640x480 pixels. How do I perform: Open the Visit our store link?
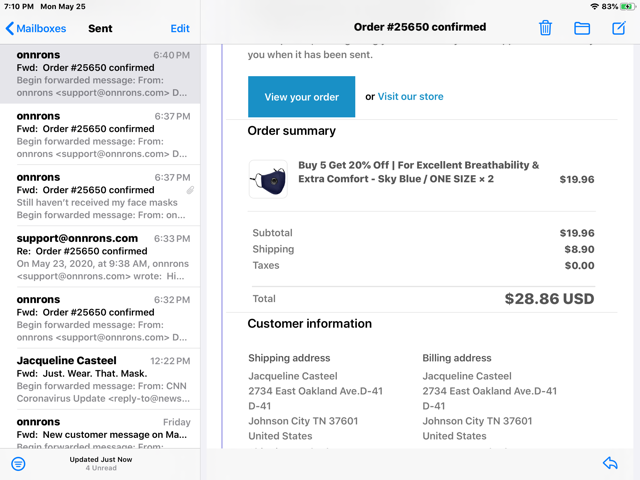point(410,97)
